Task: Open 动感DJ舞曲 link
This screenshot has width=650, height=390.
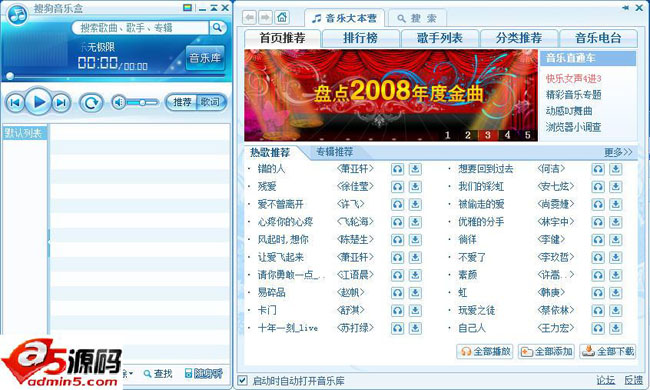Action: [569, 111]
